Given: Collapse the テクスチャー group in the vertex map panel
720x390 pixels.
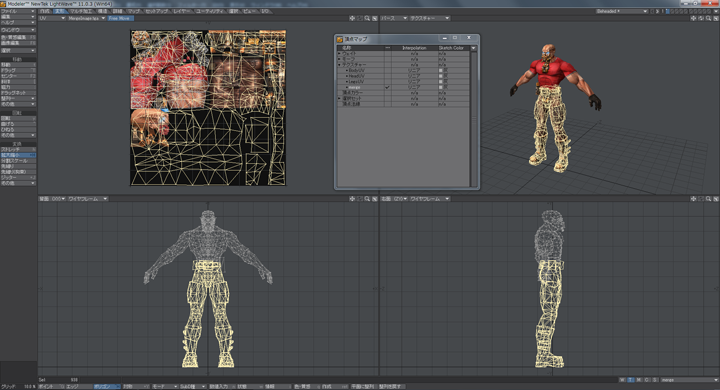Looking at the screenshot, I should coord(340,65).
